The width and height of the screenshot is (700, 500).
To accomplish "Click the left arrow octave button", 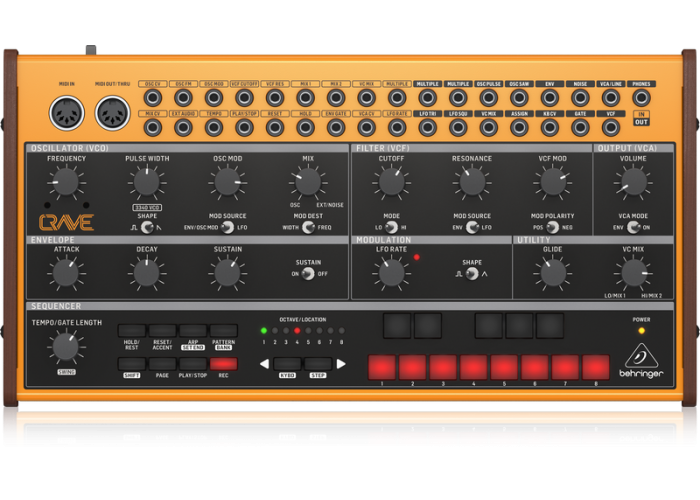I will [264, 364].
